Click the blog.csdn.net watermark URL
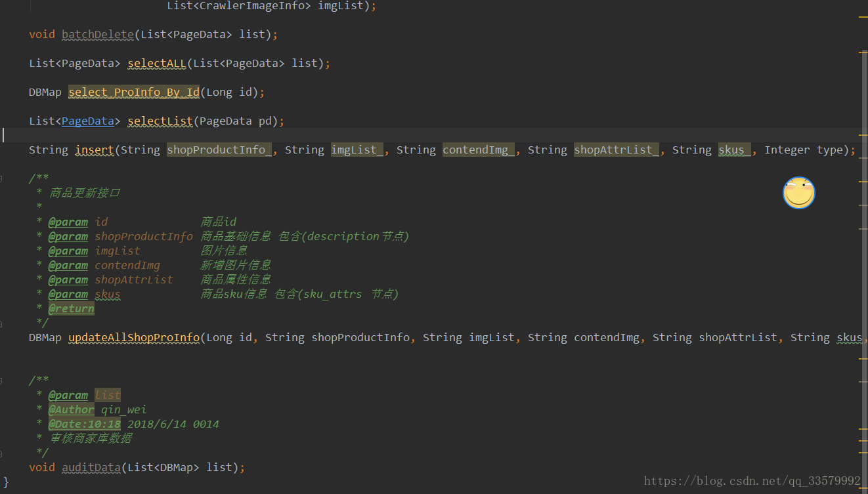The image size is (868, 494). click(752, 481)
